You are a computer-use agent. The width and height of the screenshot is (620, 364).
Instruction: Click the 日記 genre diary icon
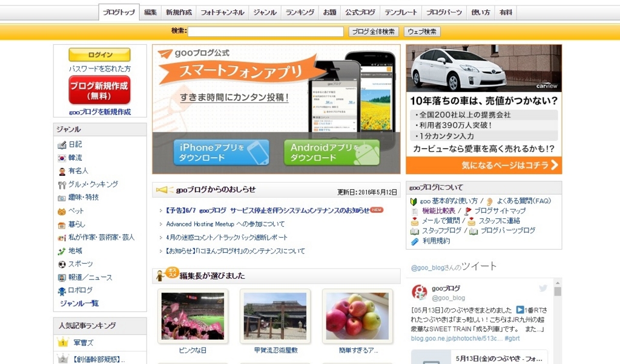[x=62, y=145]
